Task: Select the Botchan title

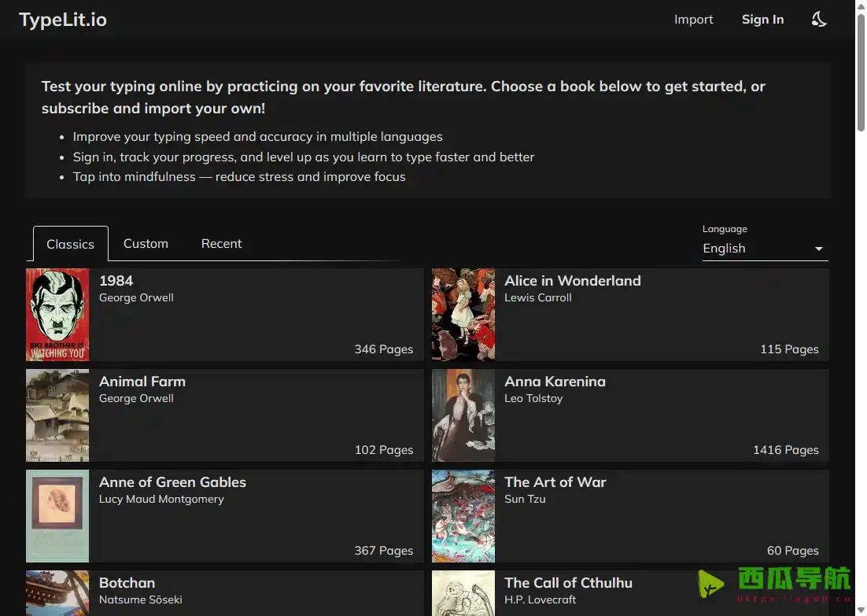Action: click(x=127, y=582)
